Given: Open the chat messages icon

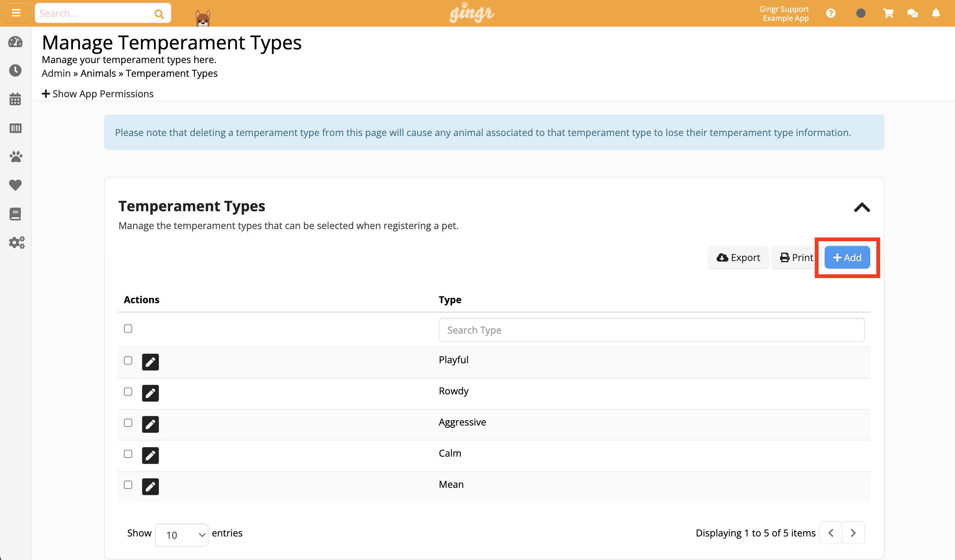Looking at the screenshot, I should tap(912, 14).
